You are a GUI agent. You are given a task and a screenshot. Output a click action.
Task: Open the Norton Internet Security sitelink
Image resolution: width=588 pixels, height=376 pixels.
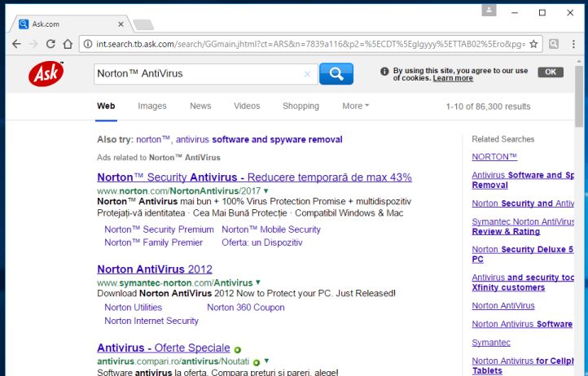(x=151, y=321)
